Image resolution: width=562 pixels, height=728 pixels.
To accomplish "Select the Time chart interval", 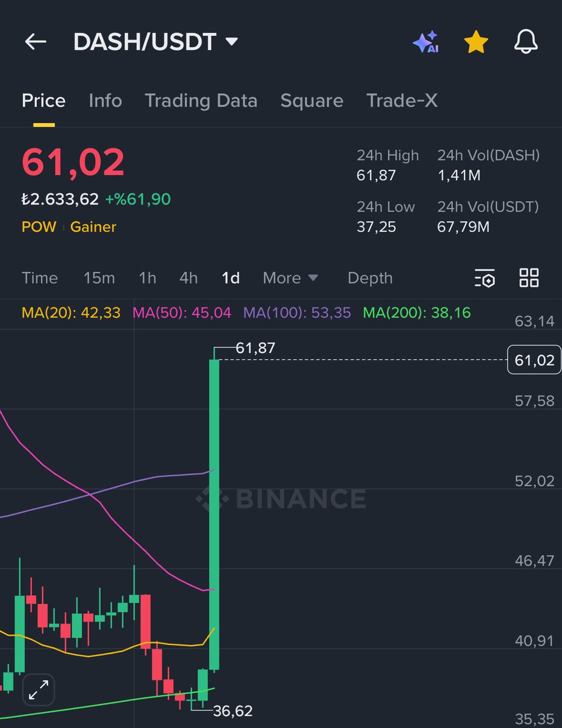I will [40, 278].
